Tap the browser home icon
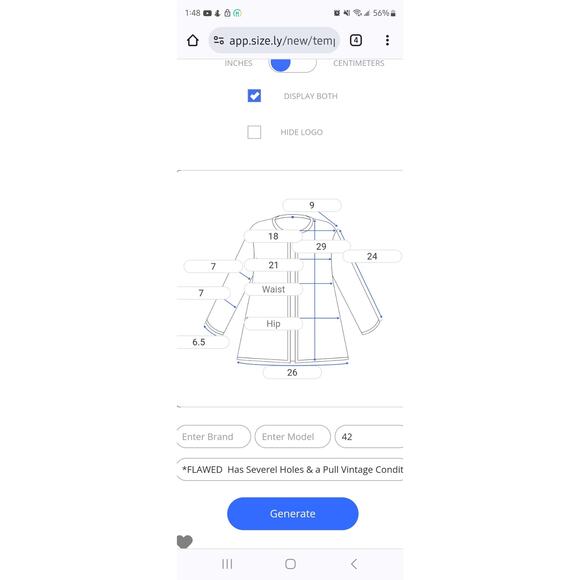This screenshot has height=580, width=580. 192,40
